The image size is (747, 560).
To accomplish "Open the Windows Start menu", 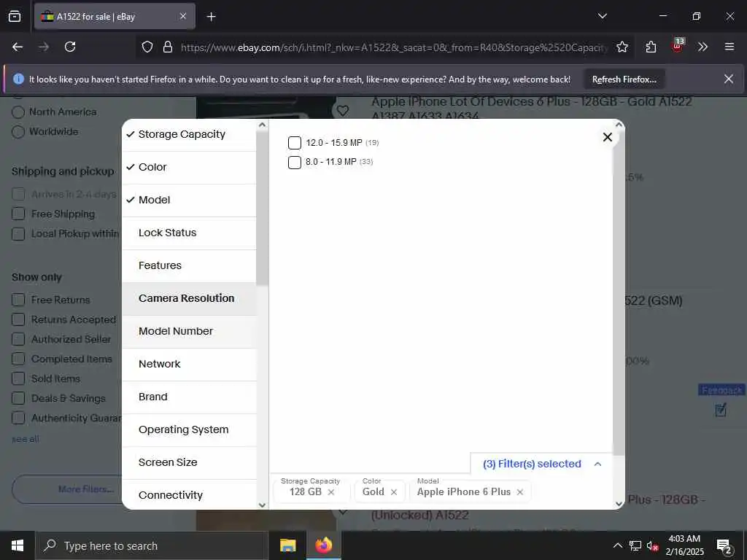I will pyautogui.click(x=18, y=545).
